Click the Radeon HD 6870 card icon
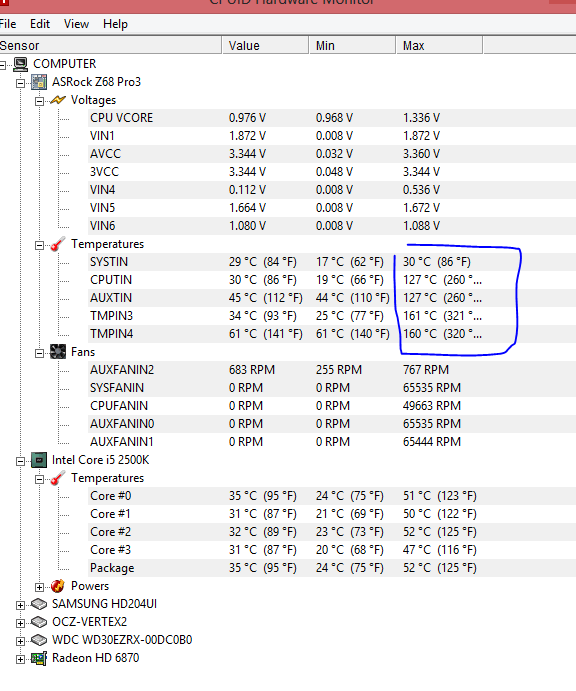Screen dimensions: 576x691 tap(39, 658)
